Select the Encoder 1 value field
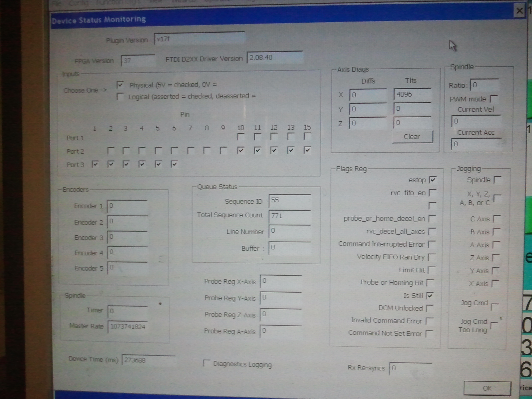The width and height of the screenshot is (532, 399). pos(127,206)
